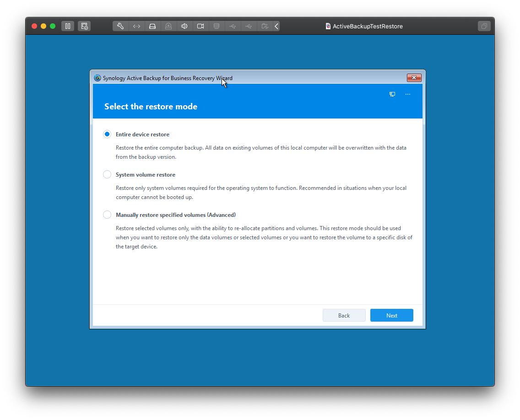Click the hard disk device icon

pos(152,26)
